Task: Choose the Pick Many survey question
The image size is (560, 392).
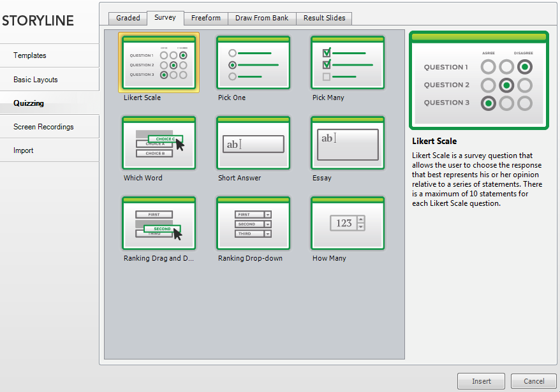Action: click(347, 62)
